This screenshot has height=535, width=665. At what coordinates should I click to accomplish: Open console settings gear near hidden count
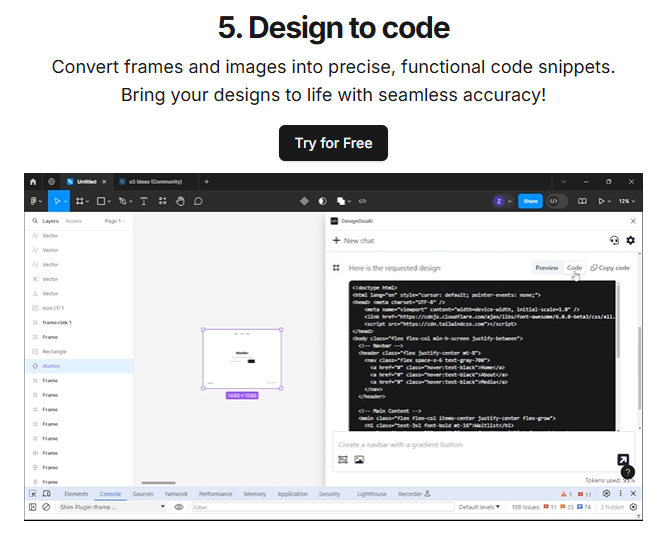pos(633,507)
